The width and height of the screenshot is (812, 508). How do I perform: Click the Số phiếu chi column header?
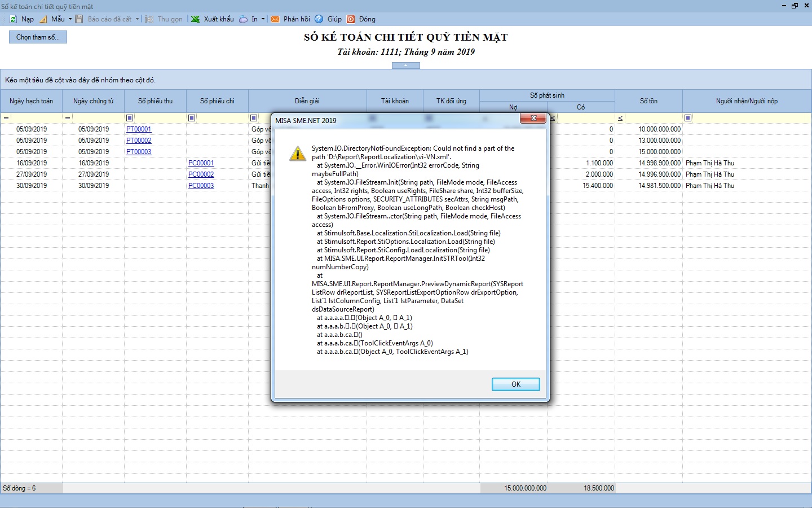click(x=217, y=101)
